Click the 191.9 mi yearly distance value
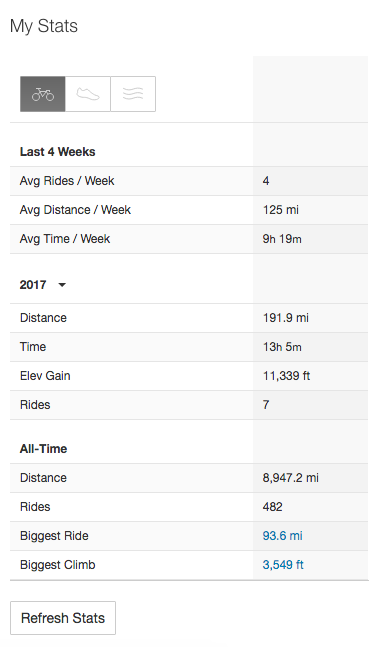This screenshot has width=386, height=647. pyautogui.click(x=286, y=318)
